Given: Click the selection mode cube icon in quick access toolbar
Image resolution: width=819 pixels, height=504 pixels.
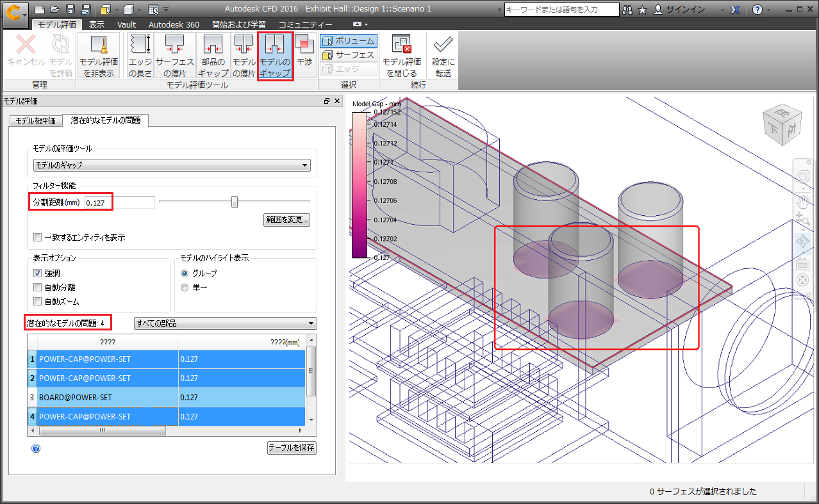Looking at the screenshot, I should (x=106, y=10).
